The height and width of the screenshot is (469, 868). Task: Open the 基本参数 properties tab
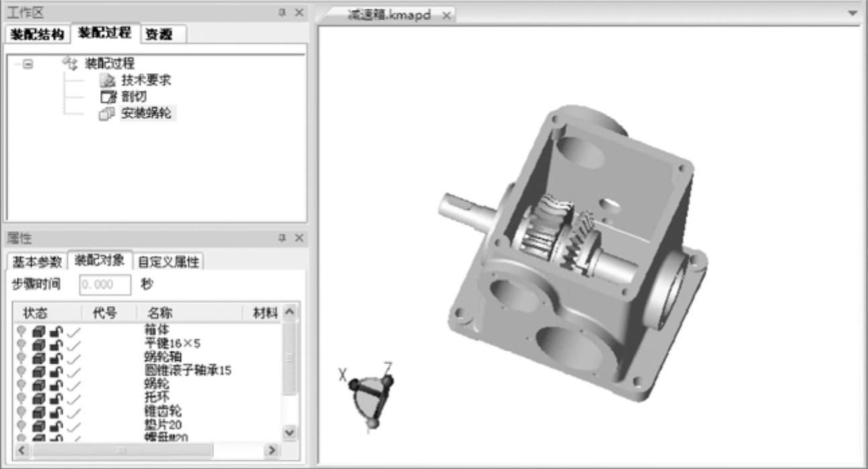(37, 261)
